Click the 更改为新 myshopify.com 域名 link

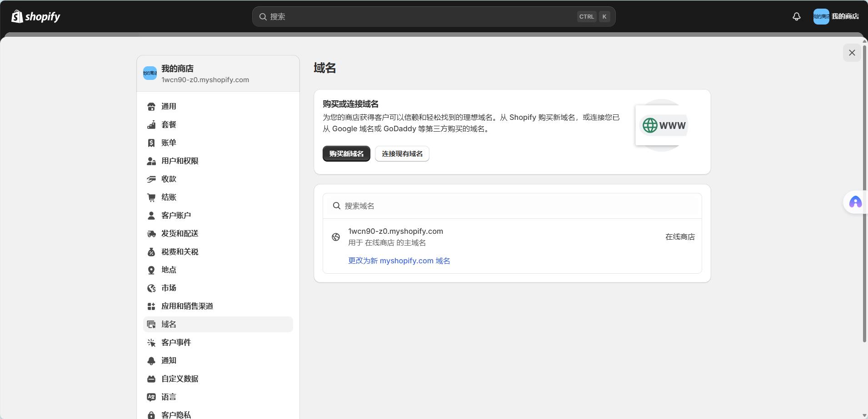[x=399, y=261]
